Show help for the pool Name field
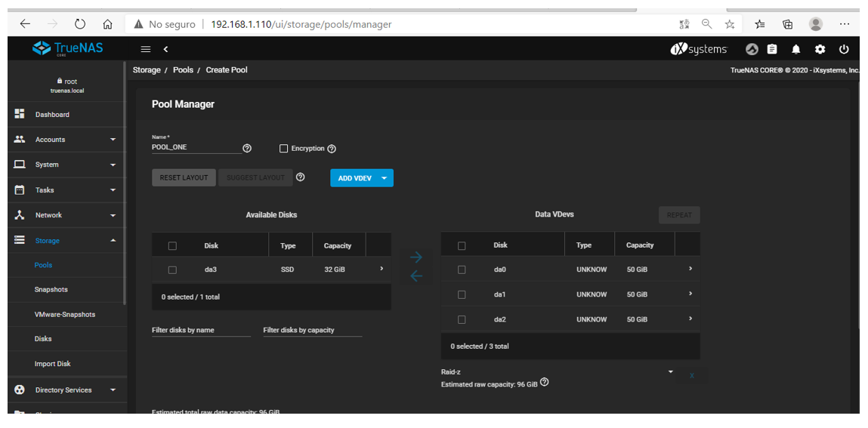This screenshot has width=868, height=428. click(247, 148)
